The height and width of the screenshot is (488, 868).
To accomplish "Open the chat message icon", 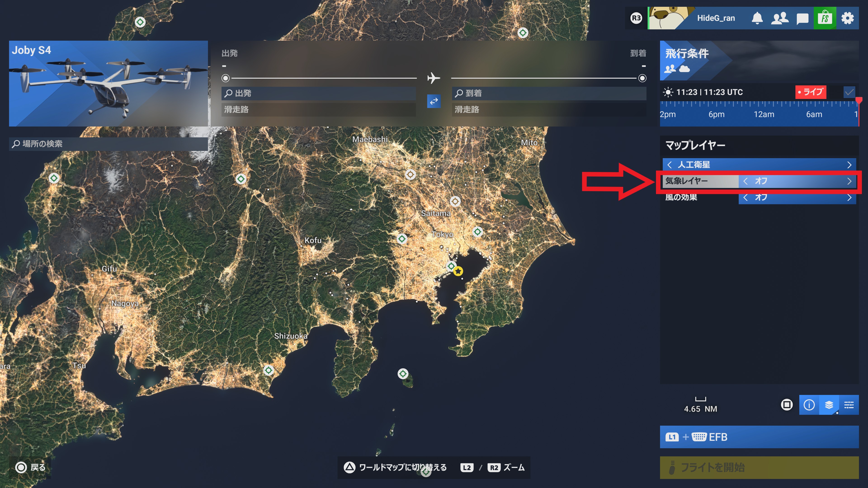I will tap(802, 19).
